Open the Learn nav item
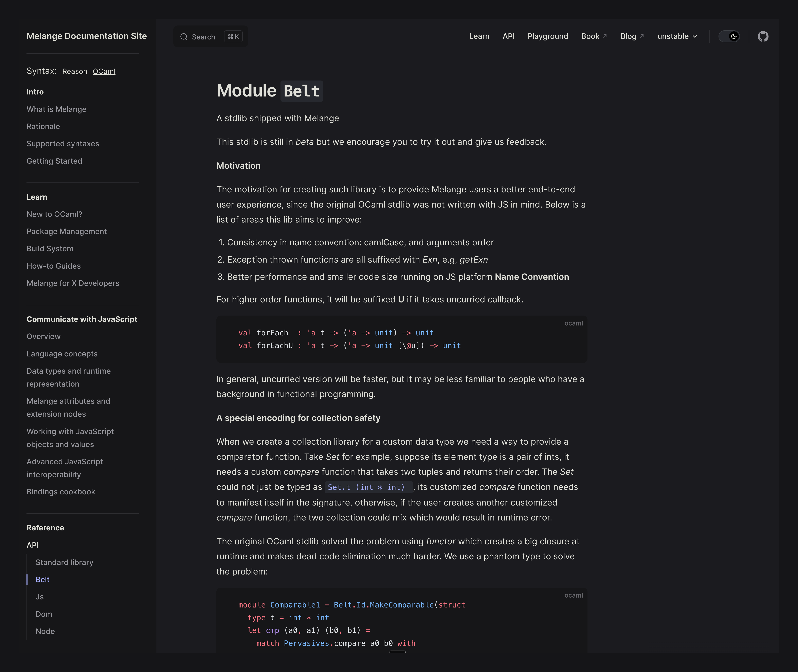798x672 pixels. (479, 36)
